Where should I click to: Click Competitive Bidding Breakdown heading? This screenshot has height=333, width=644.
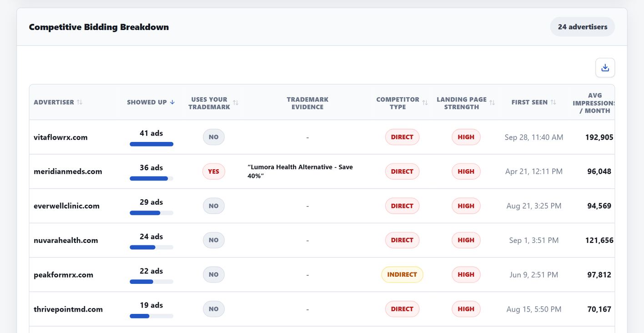point(99,27)
